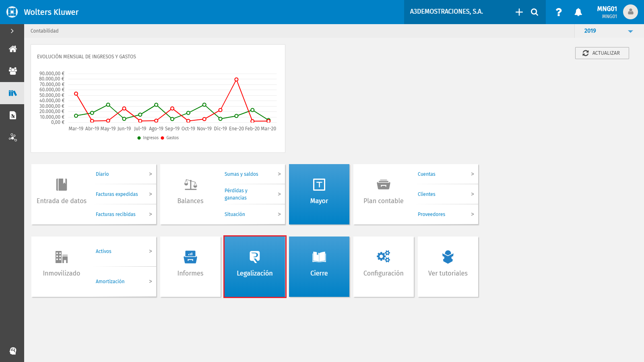Click the ACTUALIZAR button

click(602, 53)
